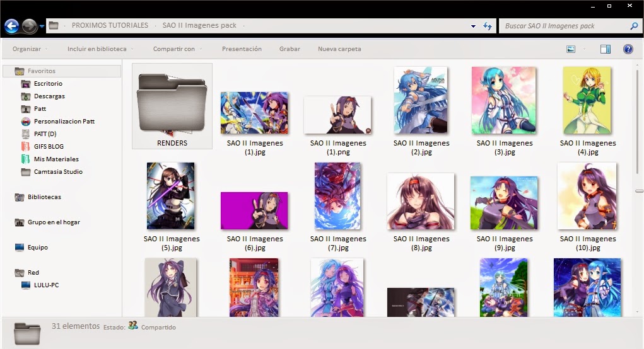644x349 pixels.
Task: Click Presentación in the toolbar
Action: coord(242,49)
